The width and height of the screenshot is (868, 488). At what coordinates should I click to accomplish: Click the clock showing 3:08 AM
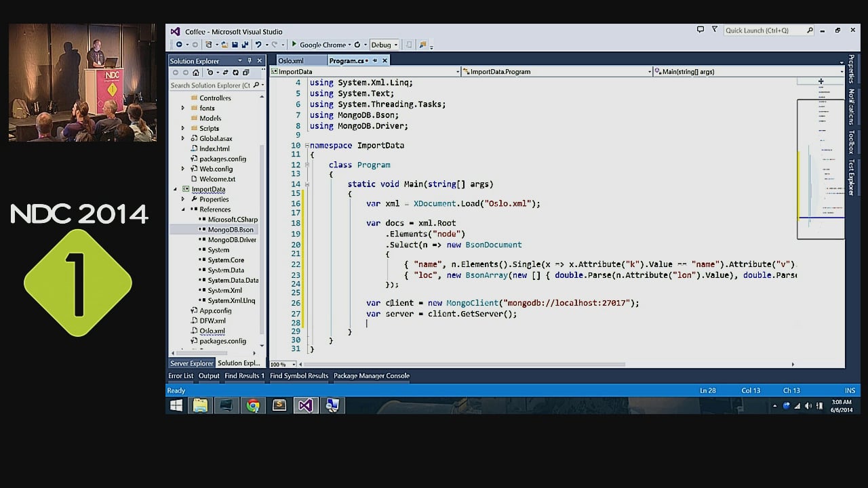[842, 402]
